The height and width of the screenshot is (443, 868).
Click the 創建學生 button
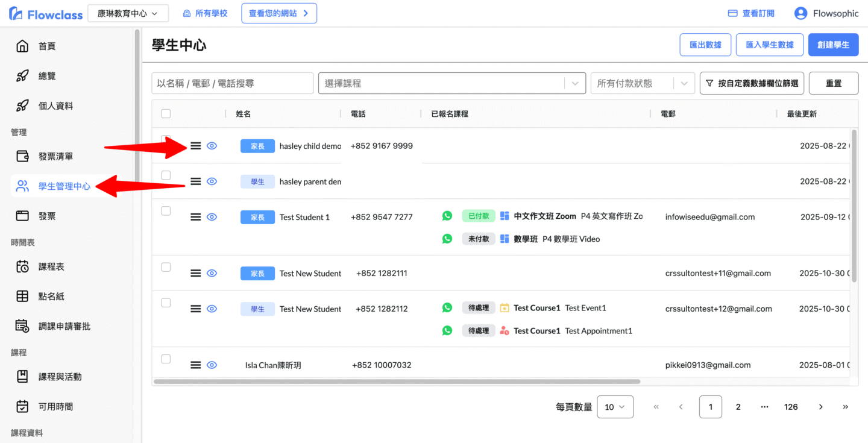click(833, 45)
